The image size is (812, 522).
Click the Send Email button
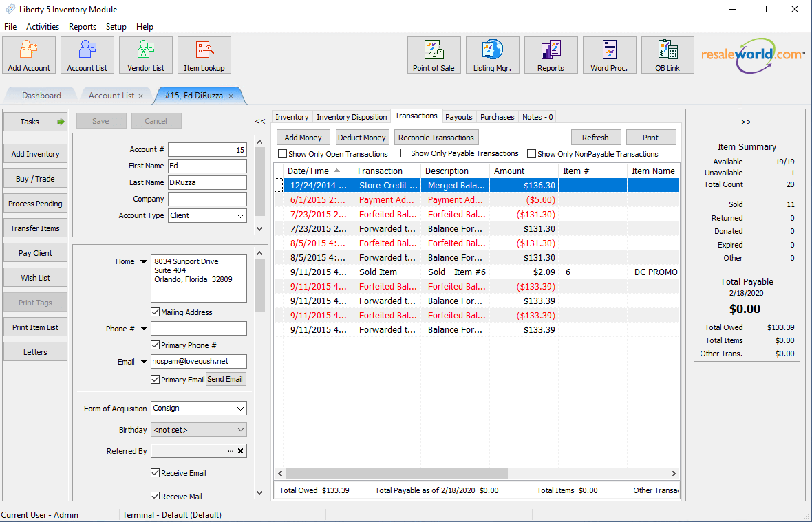[x=225, y=379]
